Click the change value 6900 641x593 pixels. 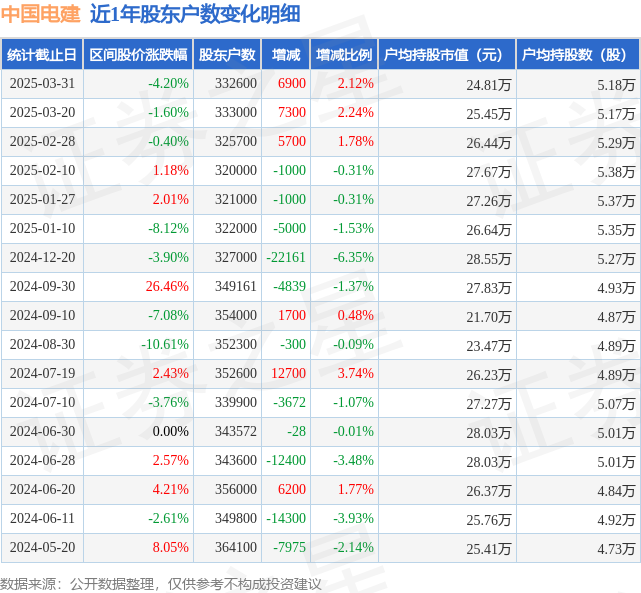(292, 83)
